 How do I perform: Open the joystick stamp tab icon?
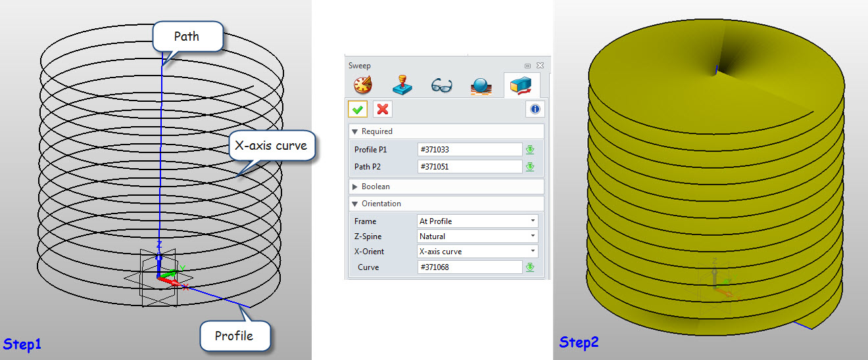pyautogui.click(x=402, y=85)
